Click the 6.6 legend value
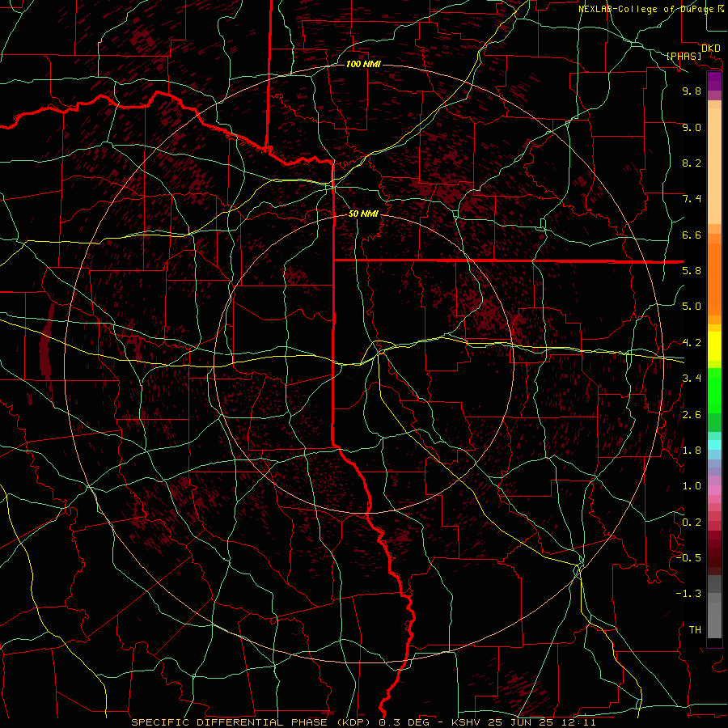This screenshot has height=728, width=728. coord(692,235)
